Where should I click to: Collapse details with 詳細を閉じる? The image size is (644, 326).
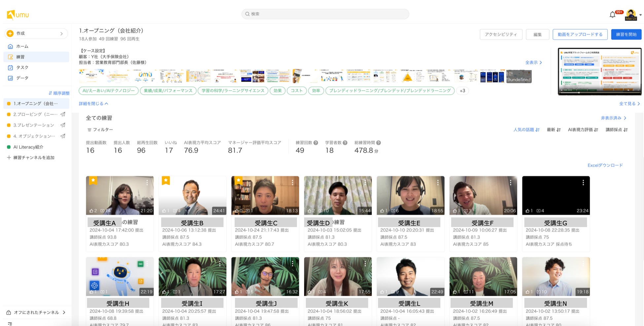[x=93, y=103]
